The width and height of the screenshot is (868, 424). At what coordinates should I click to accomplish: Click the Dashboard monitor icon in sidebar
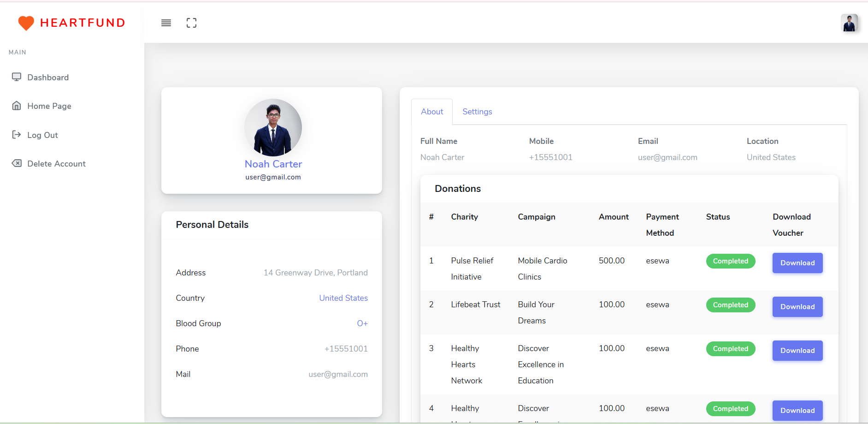click(x=17, y=77)
